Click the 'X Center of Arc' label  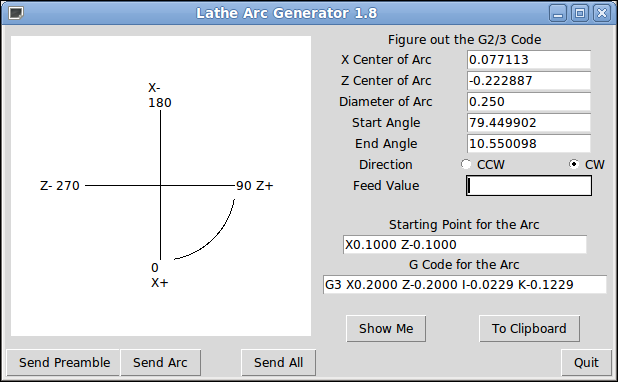(x=386, y=60)
